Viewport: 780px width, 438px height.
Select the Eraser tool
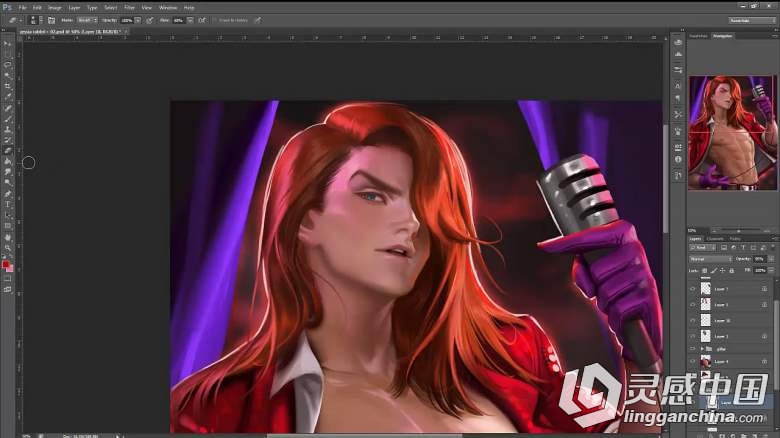click(7, 151)
